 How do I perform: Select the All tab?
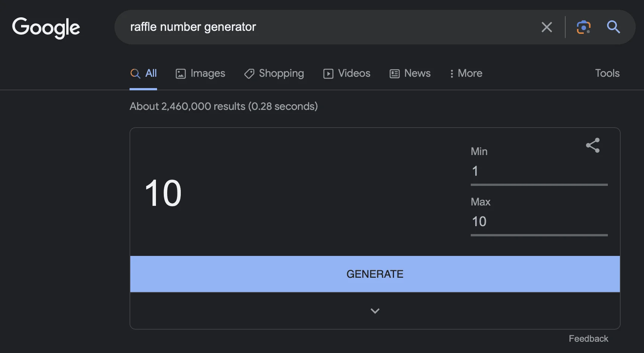[x=143, y=73]
